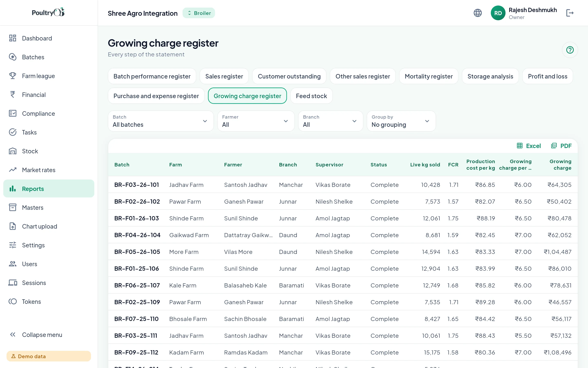Open the Sessions devices icon
The image size is (588, 368).
[x=13, y=283]
